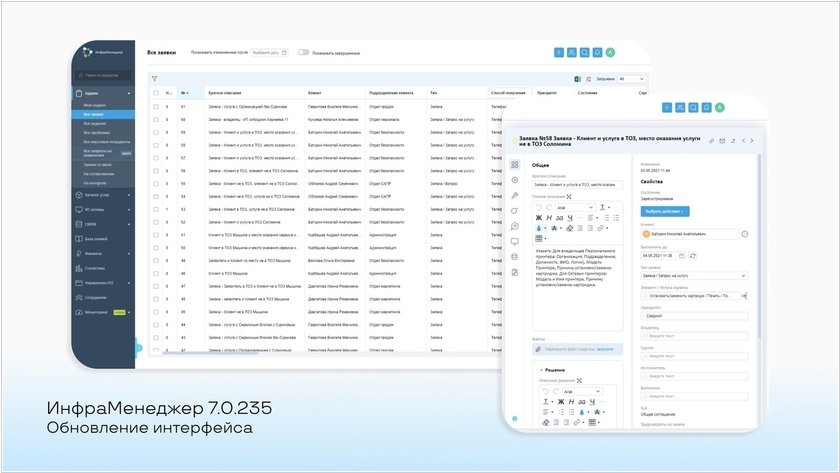Open column settings icon beside the Excel export
840x473 pixels.
[x=588, y=79]
